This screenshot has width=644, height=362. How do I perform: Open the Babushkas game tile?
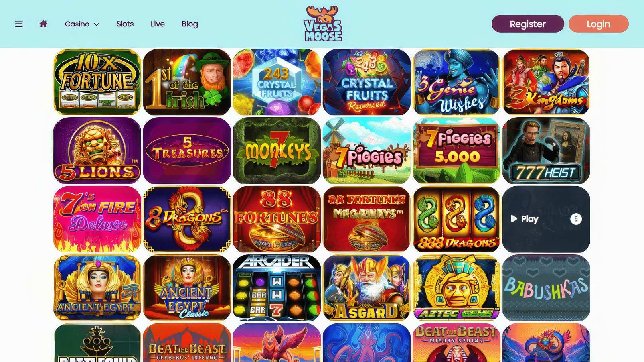[x=546, y=287]
